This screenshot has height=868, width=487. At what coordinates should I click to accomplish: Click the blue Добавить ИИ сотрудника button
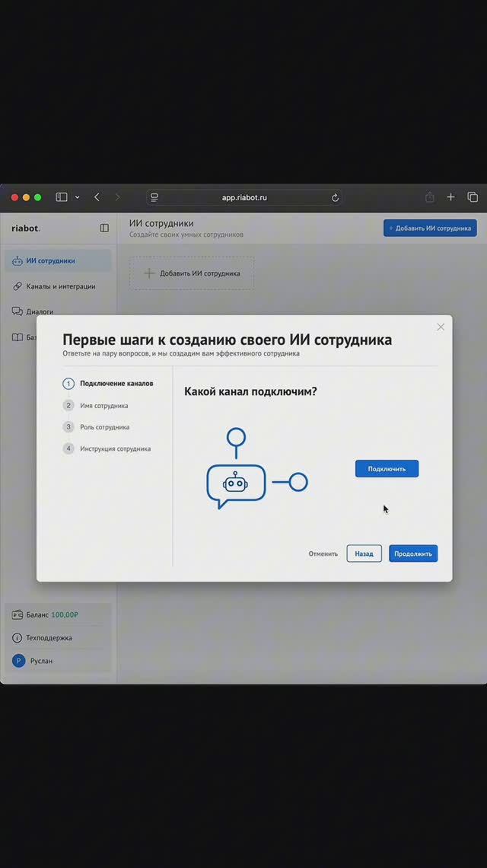point(430,228)
